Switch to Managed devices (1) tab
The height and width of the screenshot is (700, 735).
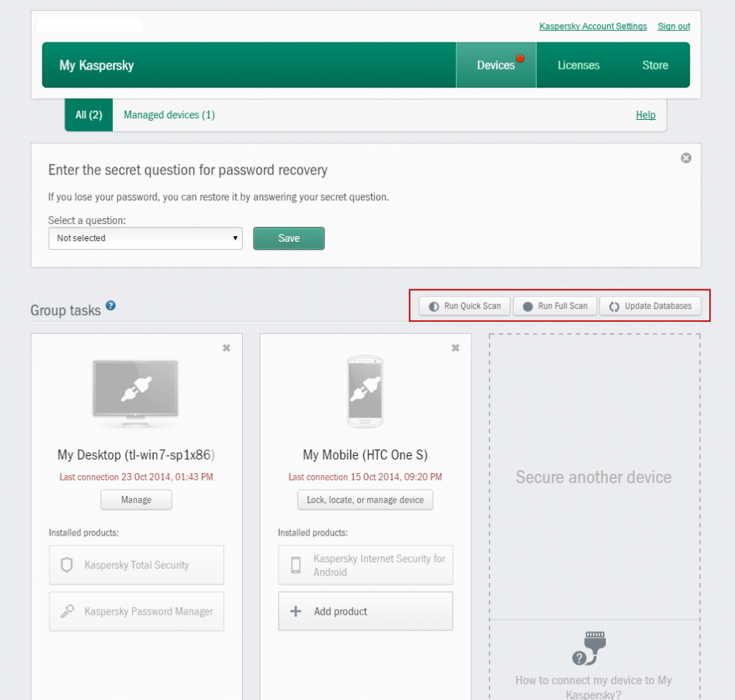pyautogui.click(x=169, y=115)
